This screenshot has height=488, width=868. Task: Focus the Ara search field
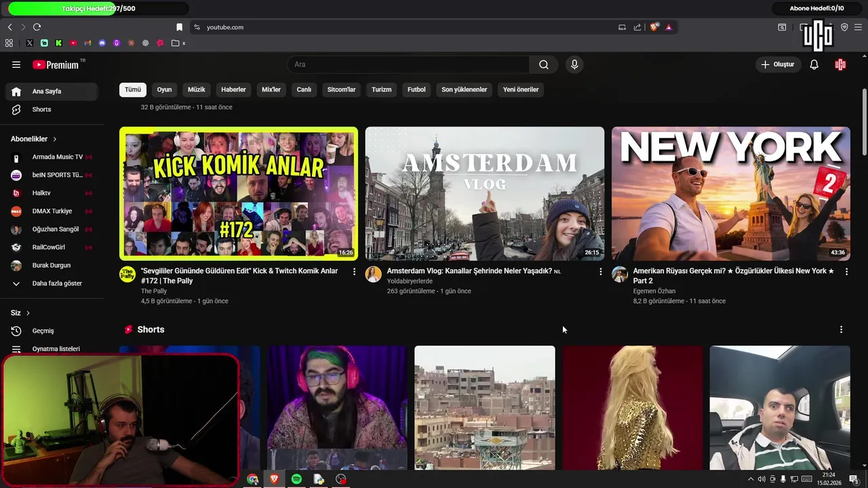point(408,64)
